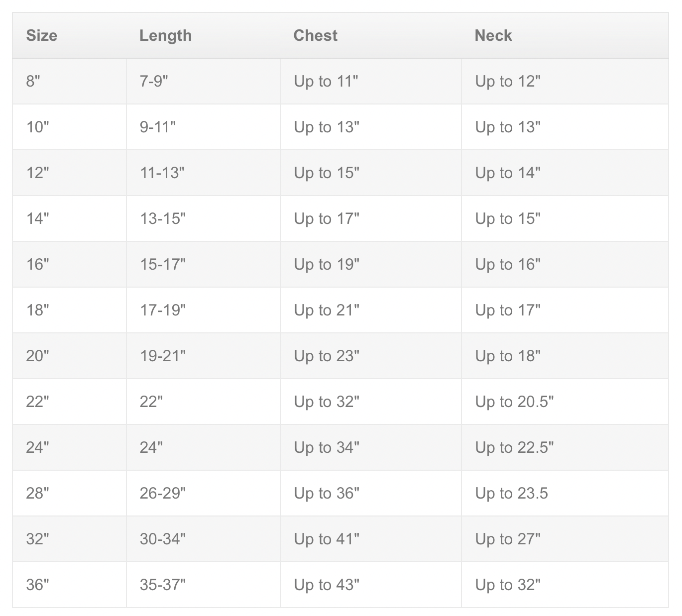Select the 8" size cell

pos(69,81)
